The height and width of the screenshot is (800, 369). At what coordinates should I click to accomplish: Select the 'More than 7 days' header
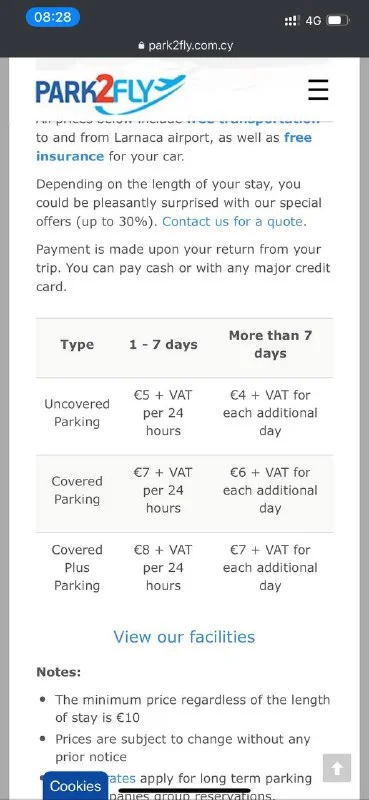[x=270, y=344]
